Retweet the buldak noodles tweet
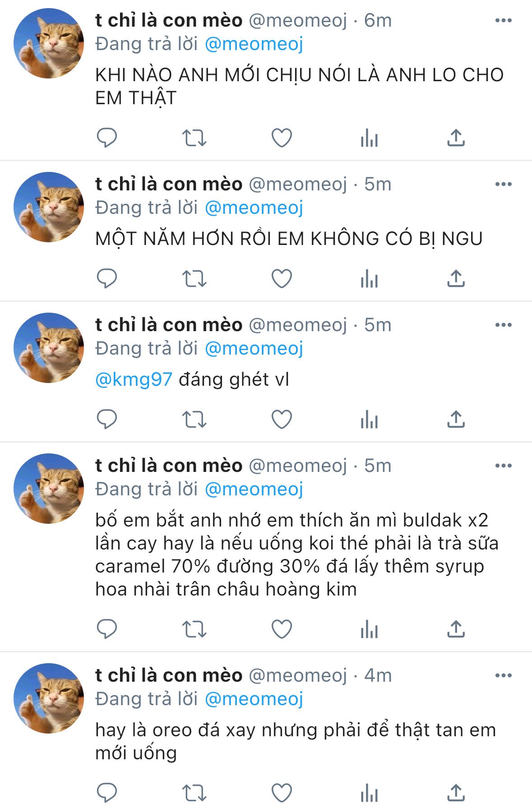The width and height of the screenshot is (532, 808). (194, 629)
